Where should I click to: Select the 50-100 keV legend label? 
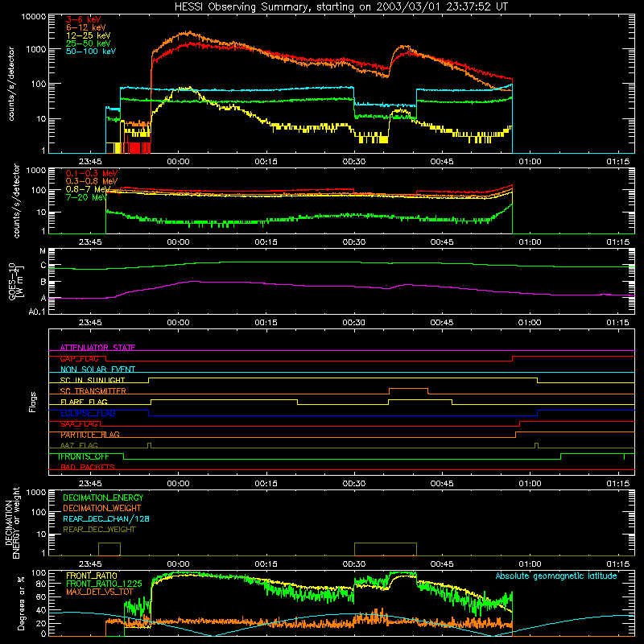[x=90, y=52]
